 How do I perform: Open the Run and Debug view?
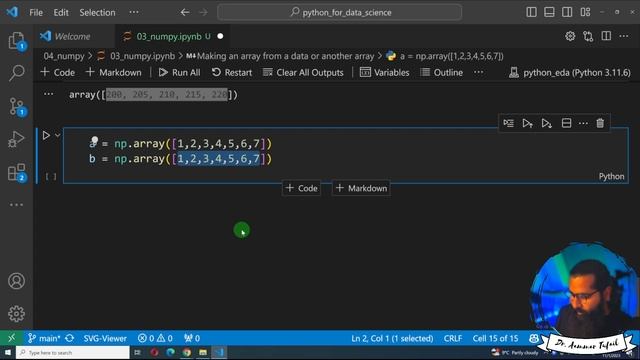[x=16, y=139]
